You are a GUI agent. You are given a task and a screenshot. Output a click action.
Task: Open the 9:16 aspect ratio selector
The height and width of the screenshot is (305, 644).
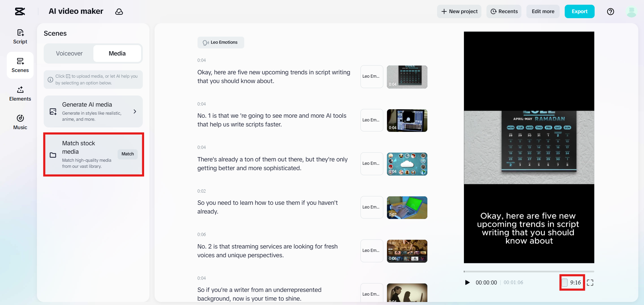(572, 282)
